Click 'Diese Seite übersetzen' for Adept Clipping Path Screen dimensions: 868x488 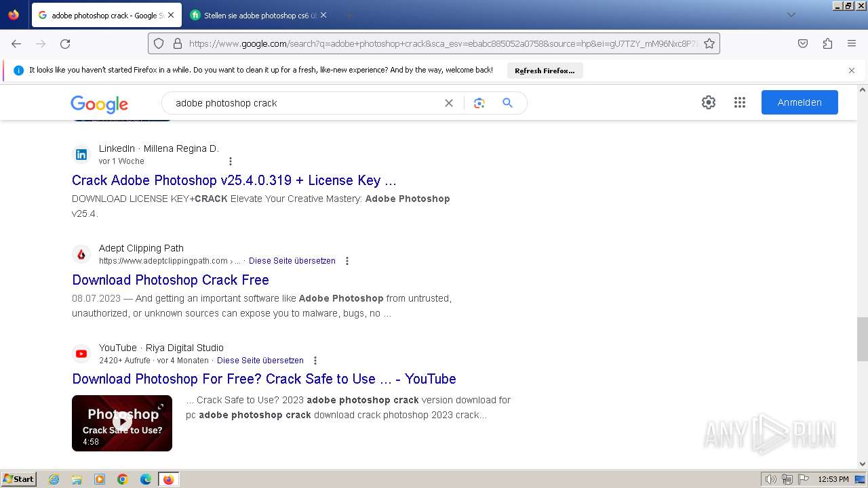(292, 261)
